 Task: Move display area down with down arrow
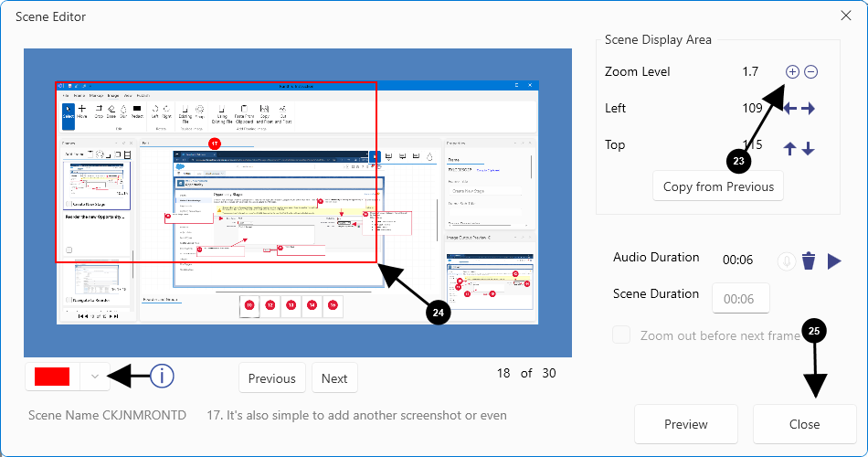(808, 148)
